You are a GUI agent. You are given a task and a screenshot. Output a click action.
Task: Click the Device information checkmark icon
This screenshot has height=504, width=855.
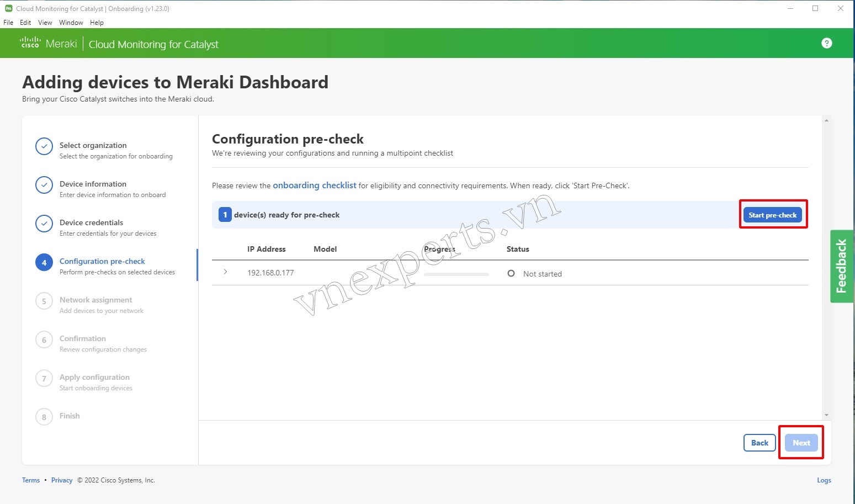point(44,185)
